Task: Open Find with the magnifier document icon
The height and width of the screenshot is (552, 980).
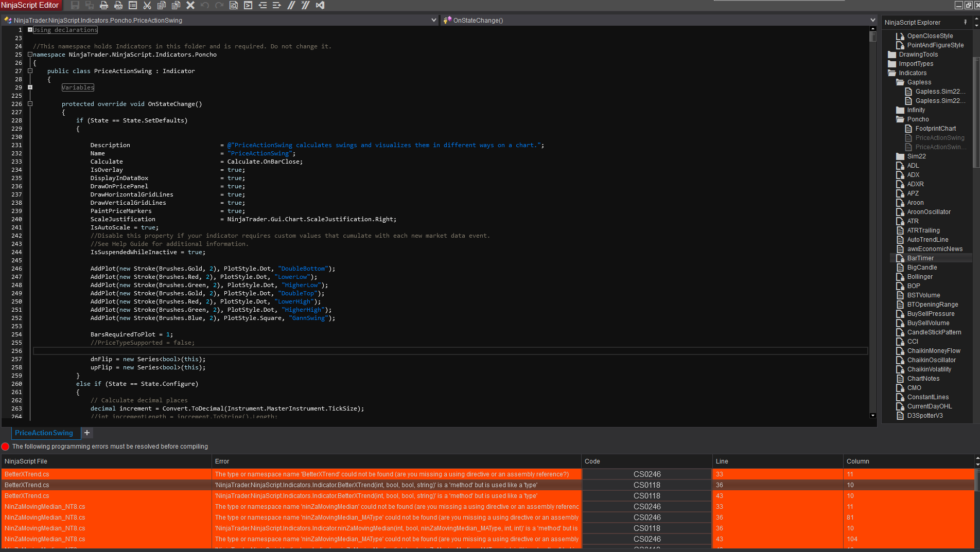Action: click(234, 5)
